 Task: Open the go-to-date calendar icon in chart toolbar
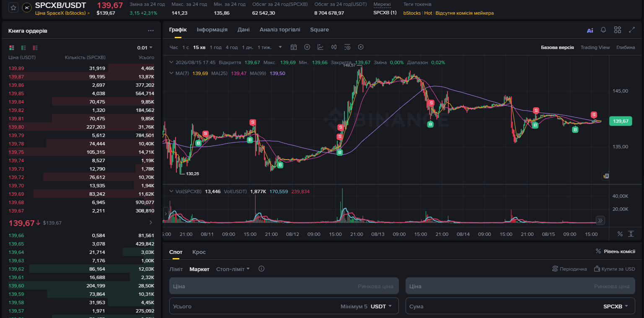pos(294,47)
